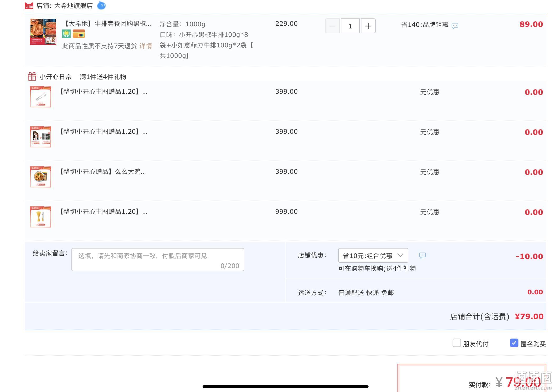
Task: Click the 满1件送4件礼物 promotion text
Action: coord(103,77)
